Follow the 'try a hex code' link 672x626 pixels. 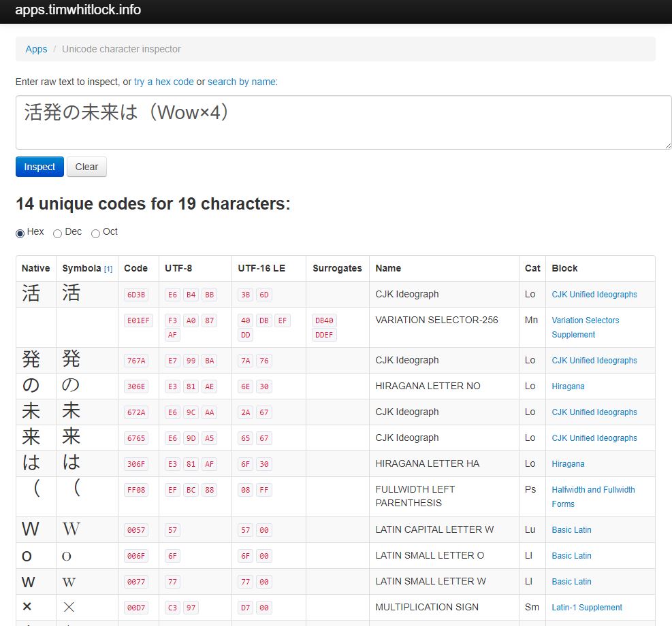click(x=163, y=82)
